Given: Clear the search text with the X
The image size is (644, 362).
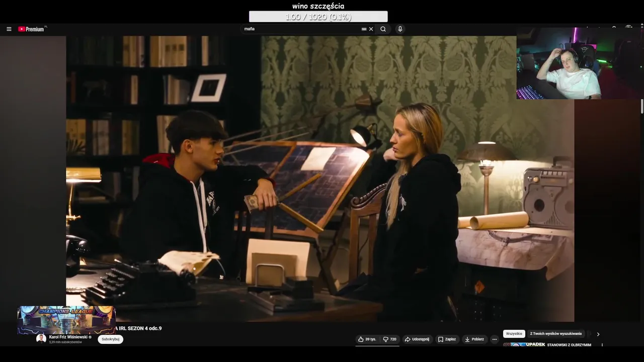Looking at the screenshot, I should [371, 29].
